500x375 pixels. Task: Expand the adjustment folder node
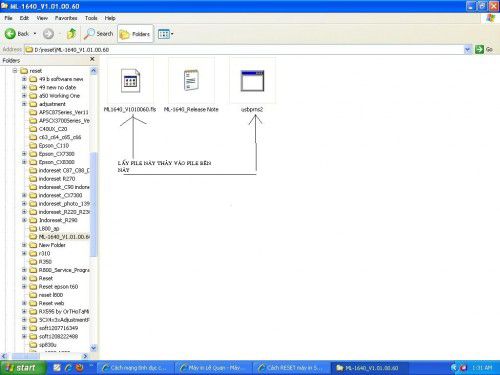[x=24, y=104]
